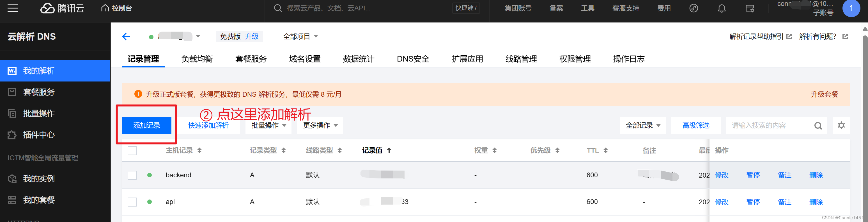Switch to the 权限管理 tab
Viewport: 868px width, 222px height.
click(x=575, y=59)
